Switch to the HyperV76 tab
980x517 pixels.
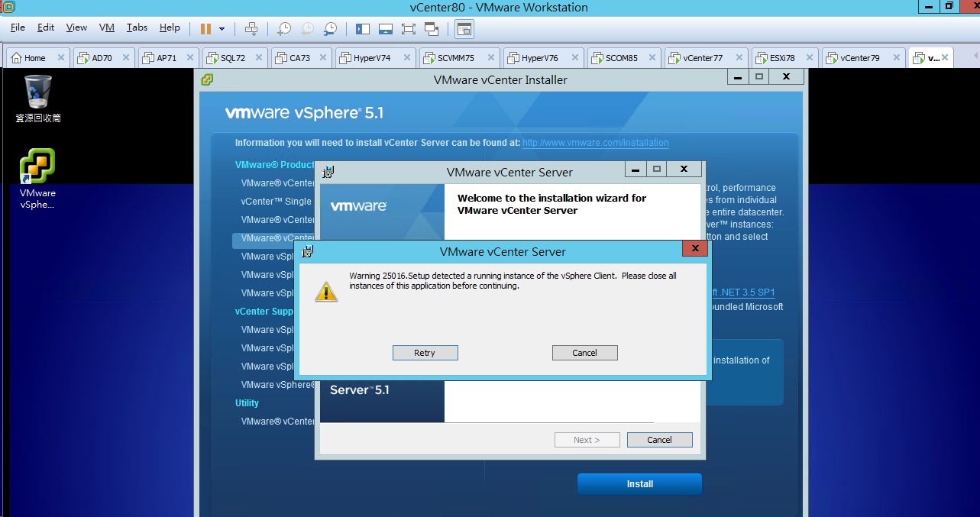tap(540, 58)
